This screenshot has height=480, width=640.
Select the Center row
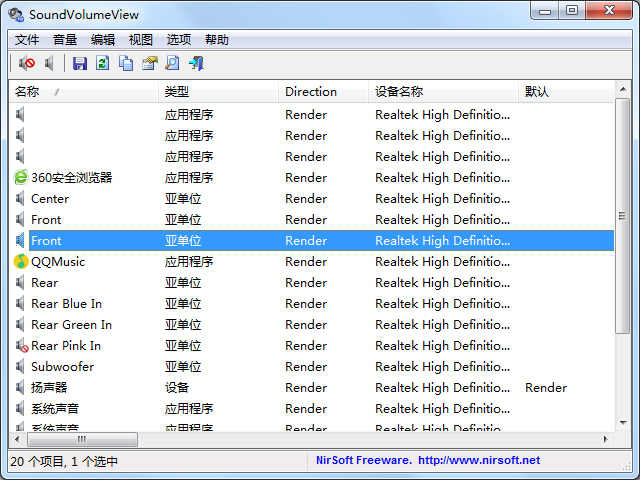tap(312, 198)
